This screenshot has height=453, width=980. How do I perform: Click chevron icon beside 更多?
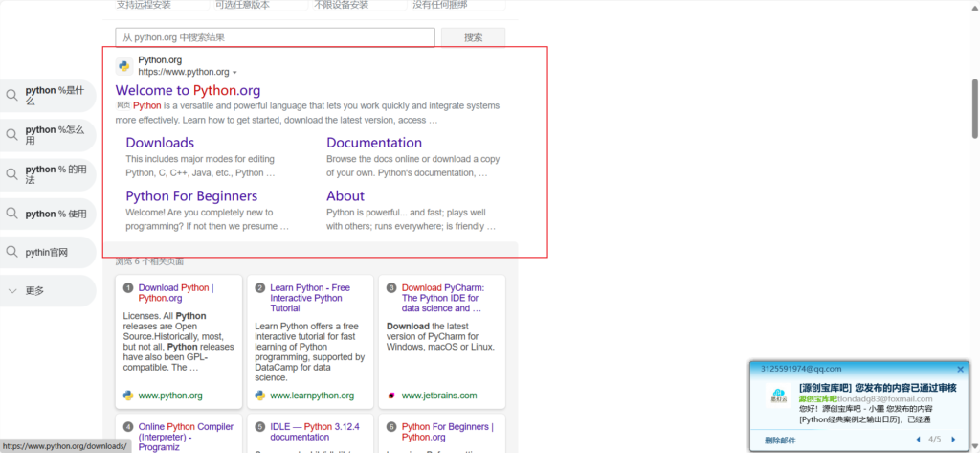tap(11, 291)
